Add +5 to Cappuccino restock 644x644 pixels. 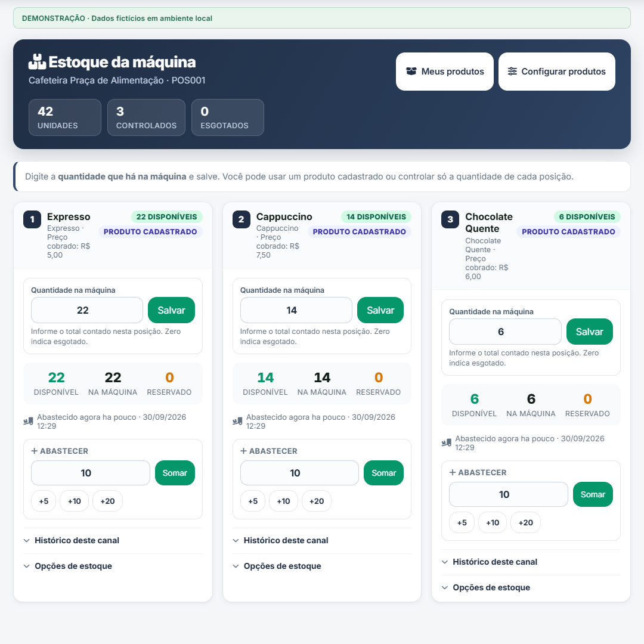click(253, 501)
